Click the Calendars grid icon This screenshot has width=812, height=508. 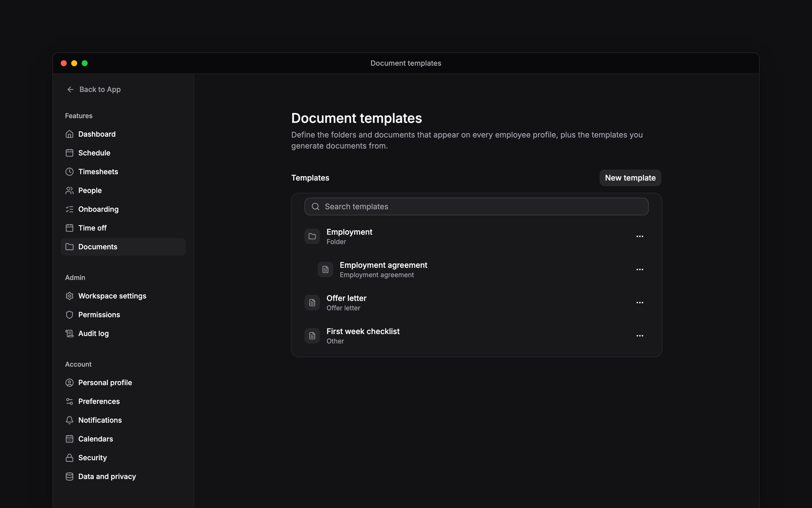[70, 439]
